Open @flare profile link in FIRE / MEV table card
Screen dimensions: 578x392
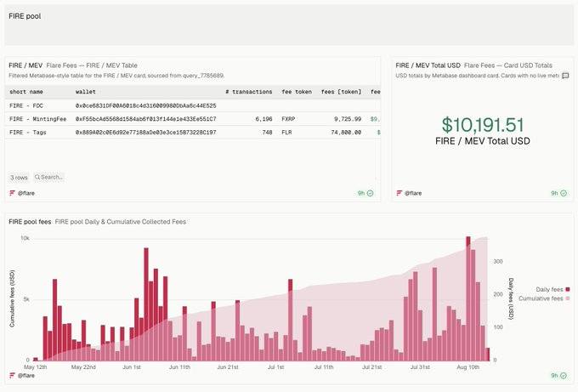coord(26,193)
